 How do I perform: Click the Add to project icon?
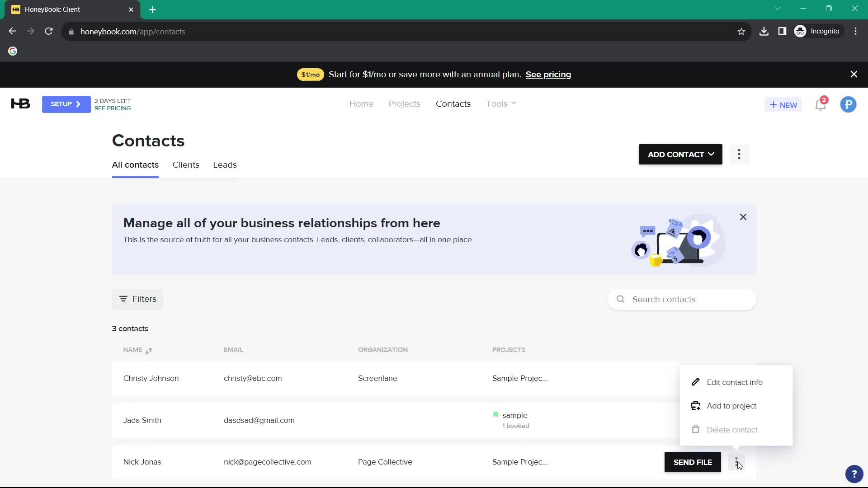click(696, 406)
